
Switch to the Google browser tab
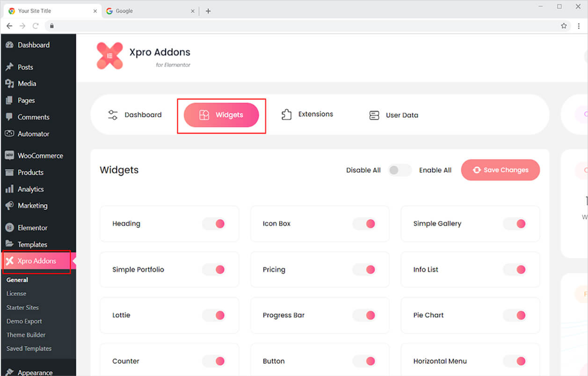pyautogui.click(x=125, y=10)
